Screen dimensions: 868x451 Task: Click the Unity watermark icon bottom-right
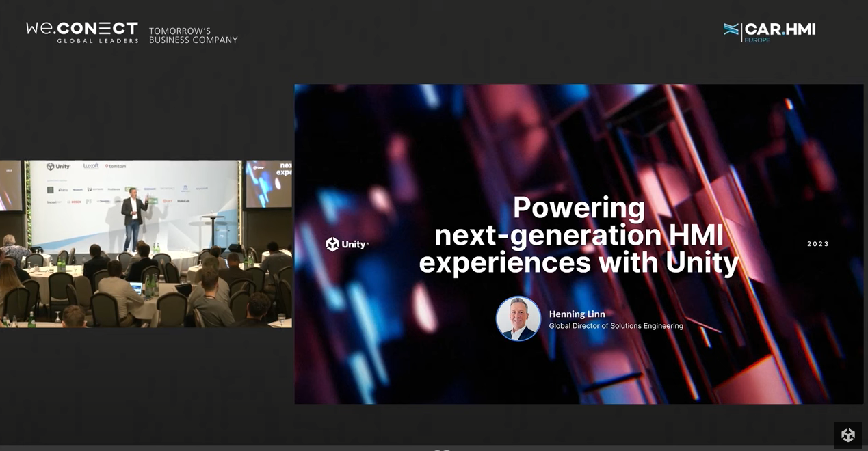pyautogui.click(x=847, y=435)
